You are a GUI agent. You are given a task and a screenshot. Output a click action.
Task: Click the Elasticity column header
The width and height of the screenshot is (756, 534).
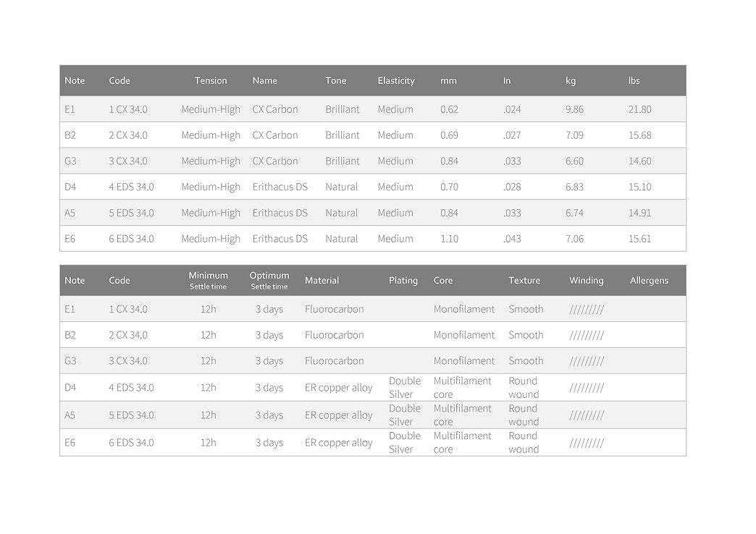pyautogui.click(x=396, y=81)
